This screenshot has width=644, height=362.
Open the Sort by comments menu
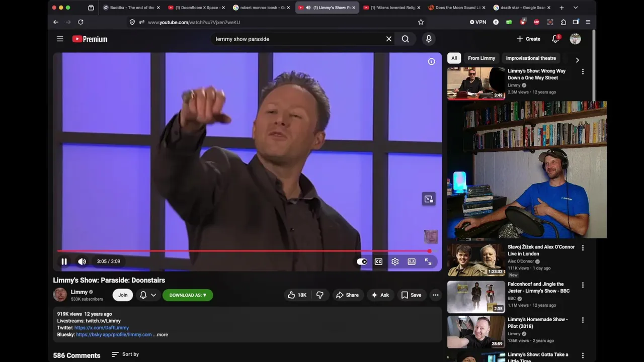click(x=125, y=354)
